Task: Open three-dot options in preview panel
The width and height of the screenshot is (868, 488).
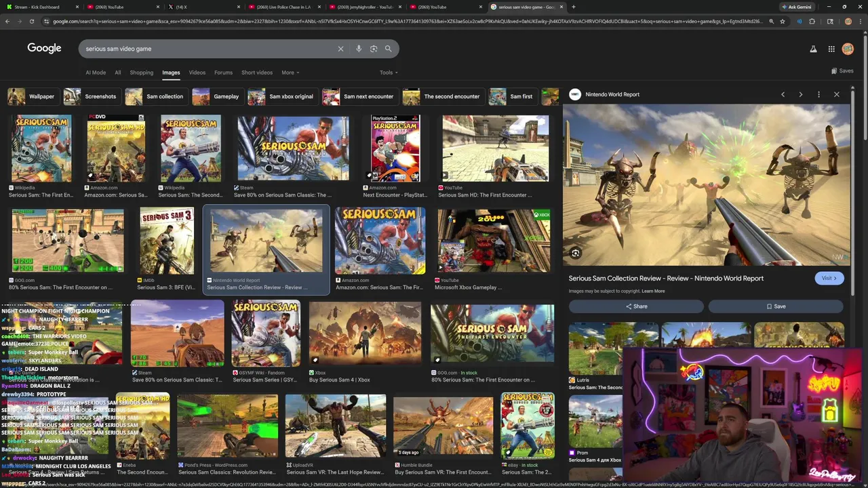Action: [818, 94]
